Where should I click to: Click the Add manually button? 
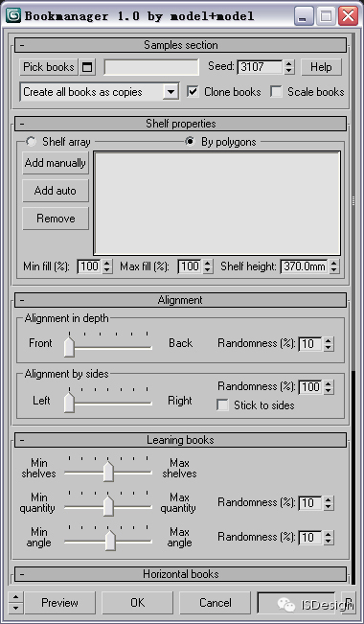[56, 163]
